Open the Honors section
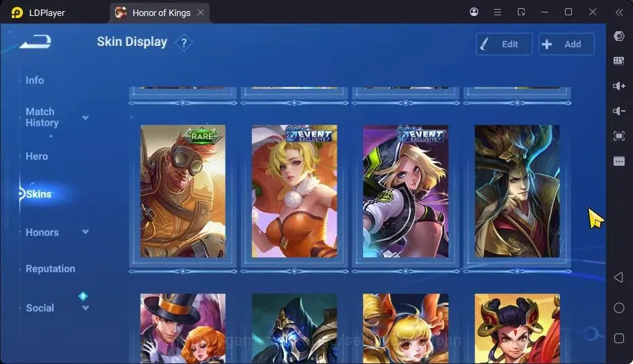 click(42, 232)
